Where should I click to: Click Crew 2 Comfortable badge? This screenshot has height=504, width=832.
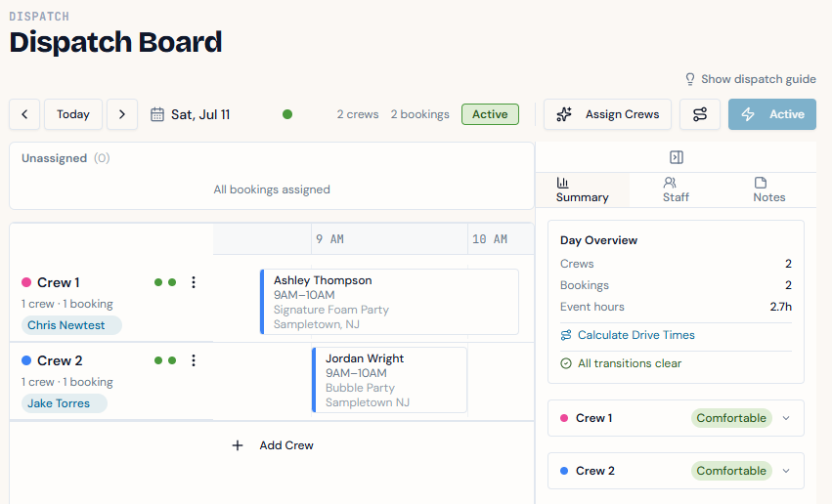(731, 471)
